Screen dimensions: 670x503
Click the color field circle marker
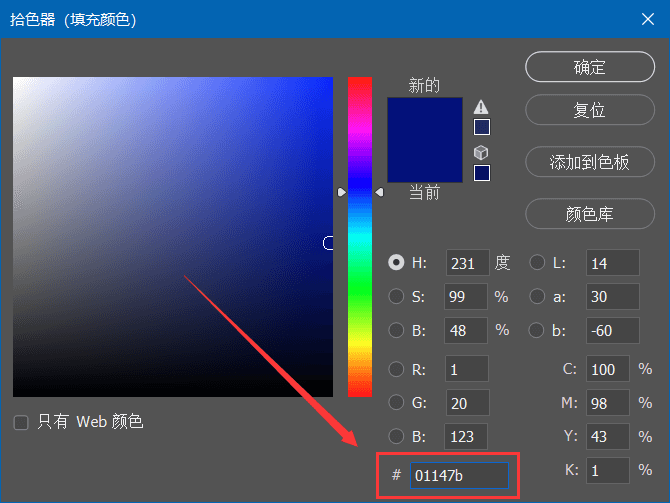(328, 243)
